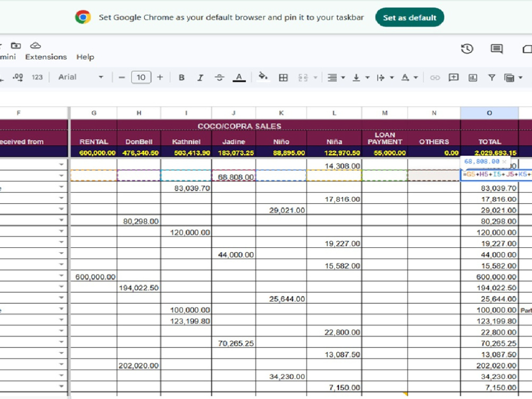
Task: Select column O header
Action: pyautogui.click(x=489, y=113)
